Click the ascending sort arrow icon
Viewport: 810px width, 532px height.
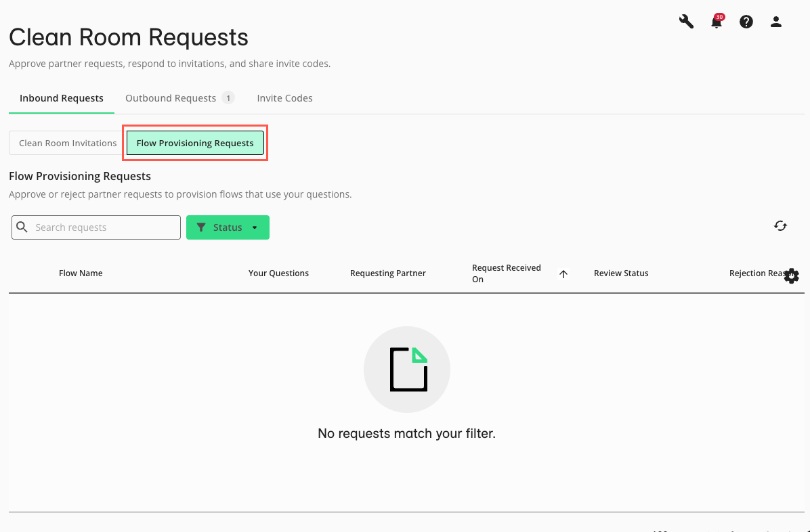[563, 273]
